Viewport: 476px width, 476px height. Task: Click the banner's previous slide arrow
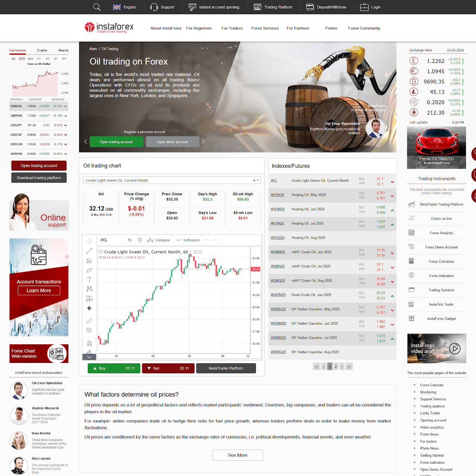coord(86,142)
